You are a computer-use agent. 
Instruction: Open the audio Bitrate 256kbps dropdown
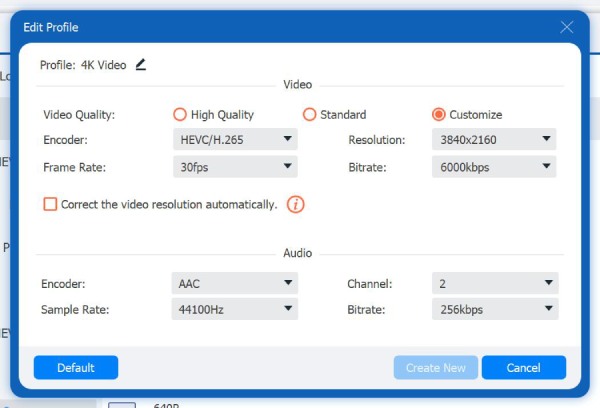[x=495, y=309]
